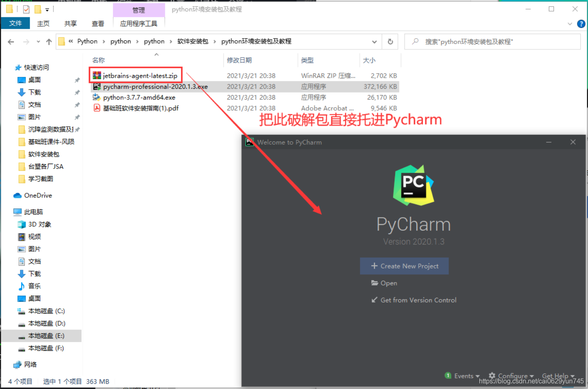Open Get Help dropdown in PyCharm
The width and height of the screenshot is (588, 389).
coord(558,376)
